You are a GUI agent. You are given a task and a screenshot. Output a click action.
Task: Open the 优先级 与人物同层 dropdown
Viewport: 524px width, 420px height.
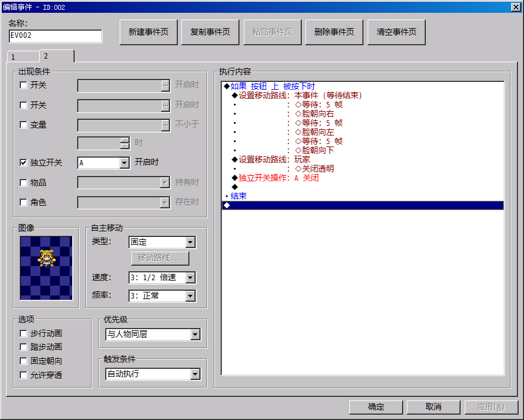point(195,335)
